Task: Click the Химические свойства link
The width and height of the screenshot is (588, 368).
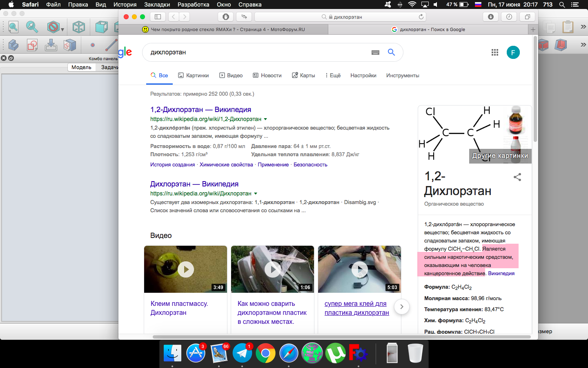Action: [x=226, y=165]
